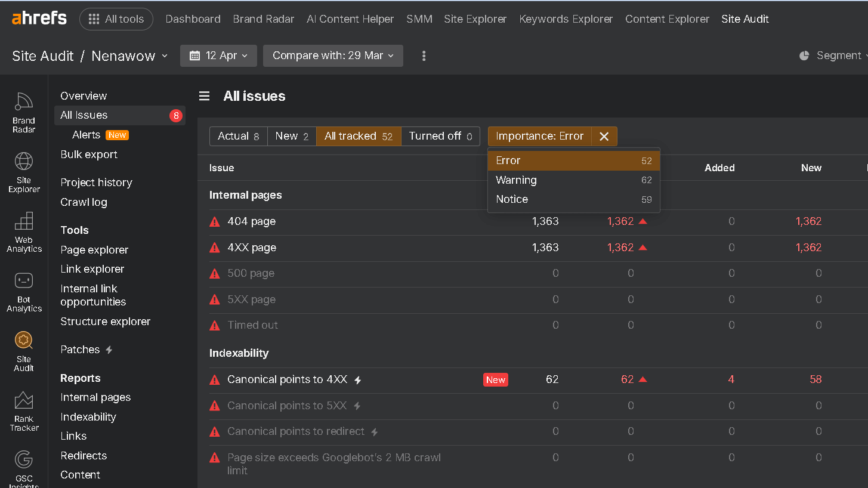The height and width of the screenshot is (488, 868).
Task: Open Brand Radar in left sidebar
Action: click(x=24, y=112)
